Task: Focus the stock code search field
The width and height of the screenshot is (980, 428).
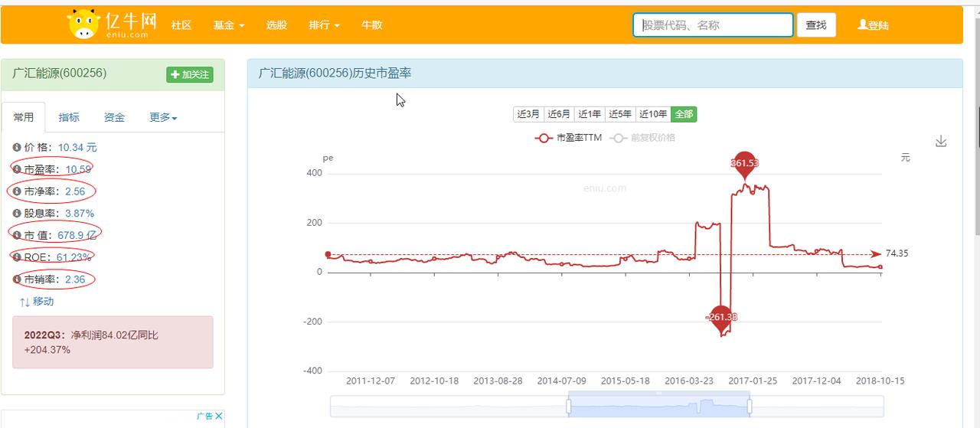Action: point(713,25)
